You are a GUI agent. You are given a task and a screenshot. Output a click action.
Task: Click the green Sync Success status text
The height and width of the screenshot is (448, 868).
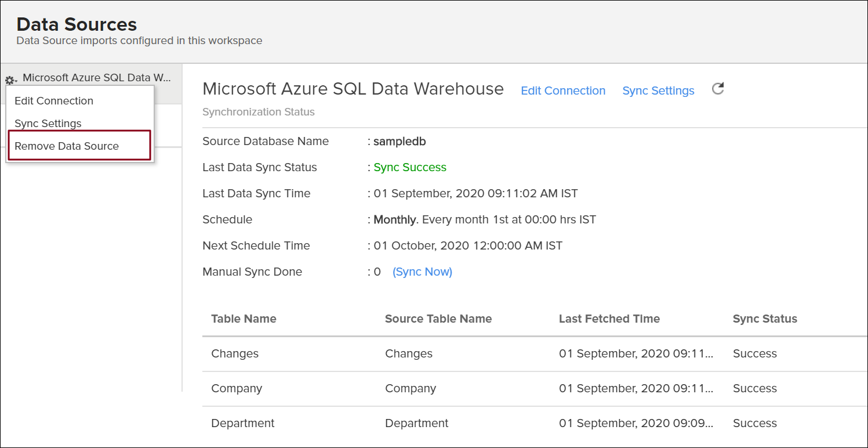point(410,168)
